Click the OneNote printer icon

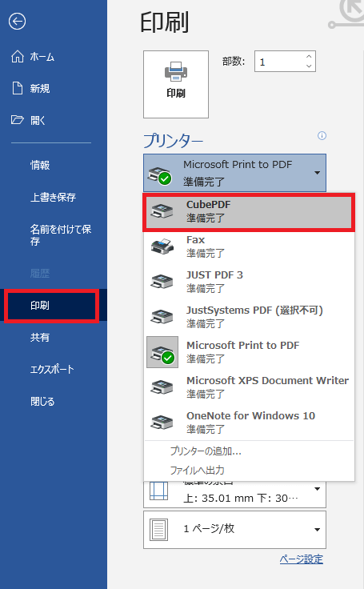click(162, 423)
